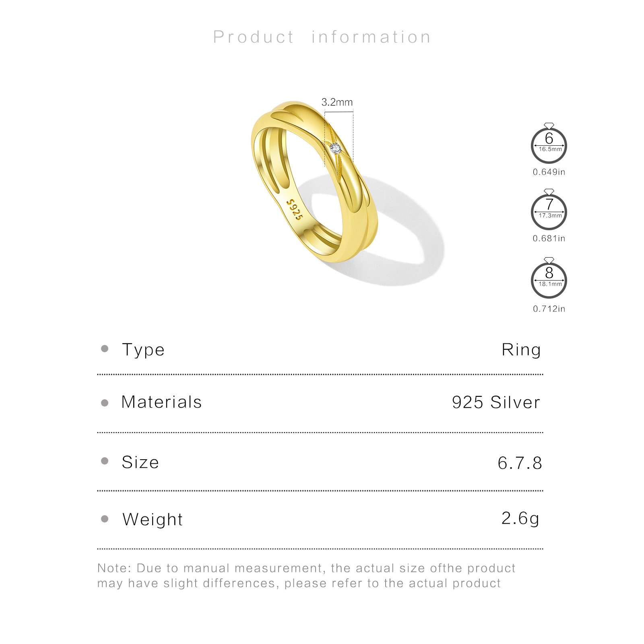644x644 pixels.
Task: Click the 2.6g weight value
Action: (520, 518)
